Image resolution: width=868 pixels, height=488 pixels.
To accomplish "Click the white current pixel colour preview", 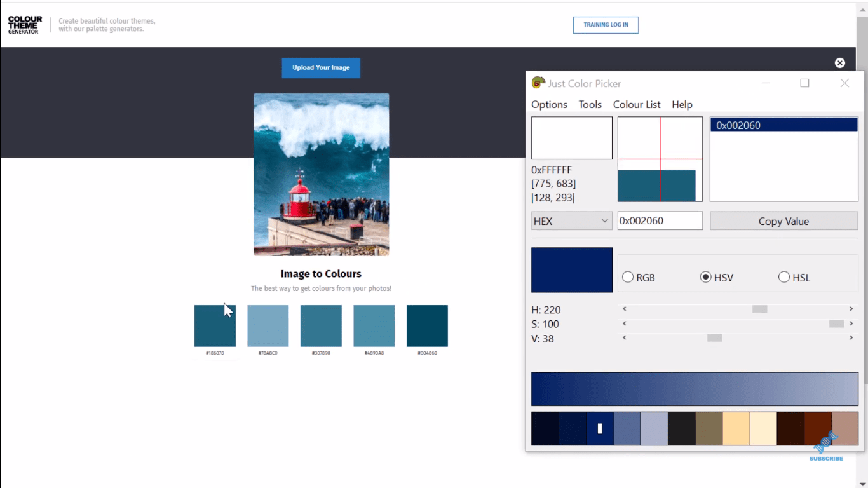I will pyautogui.click(x=571, y=137).
